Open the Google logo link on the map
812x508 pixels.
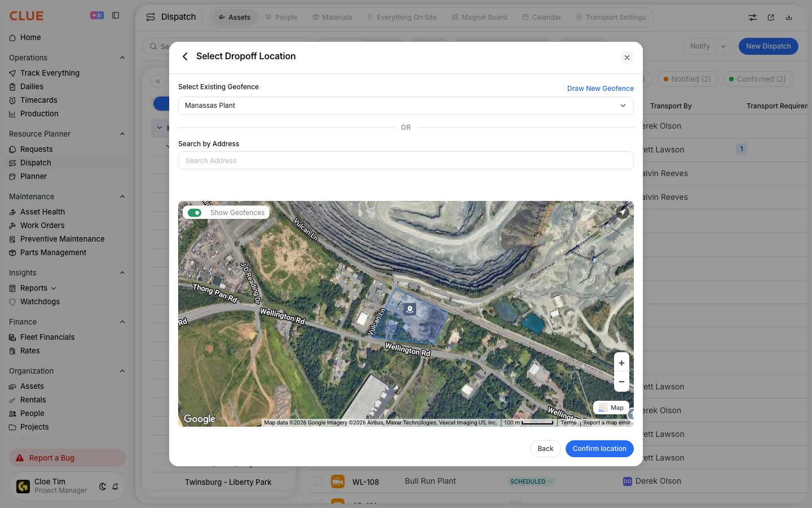click(200, 419)
